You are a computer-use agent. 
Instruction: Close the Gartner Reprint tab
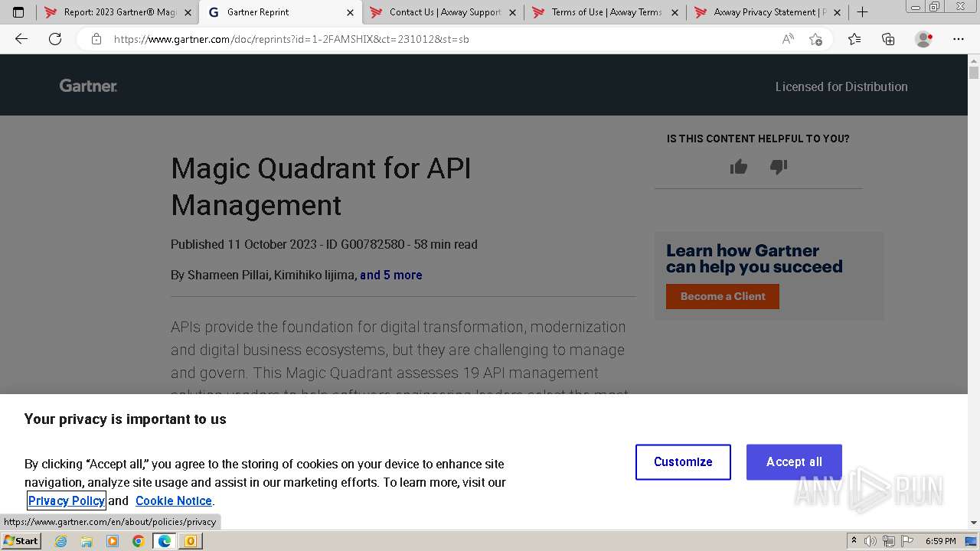350,12
